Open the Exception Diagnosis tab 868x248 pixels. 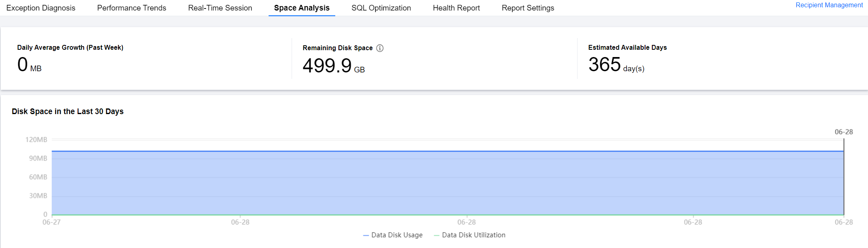click(41, 8)
